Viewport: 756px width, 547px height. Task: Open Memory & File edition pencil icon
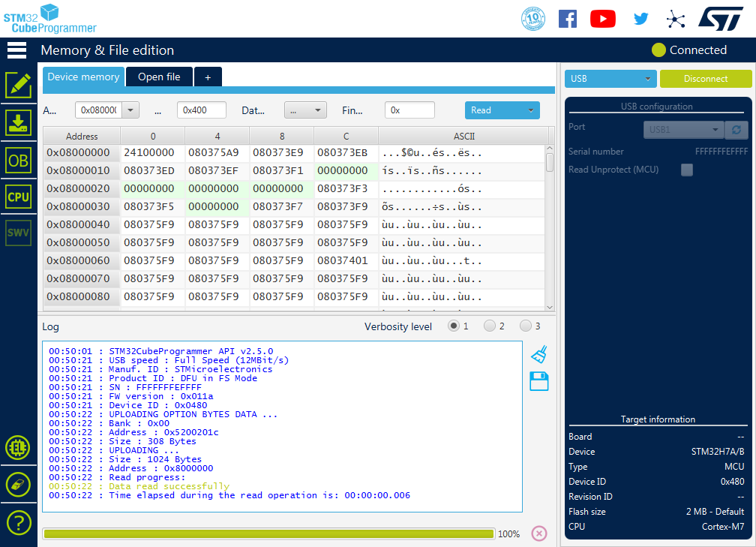tap(18, 86)
